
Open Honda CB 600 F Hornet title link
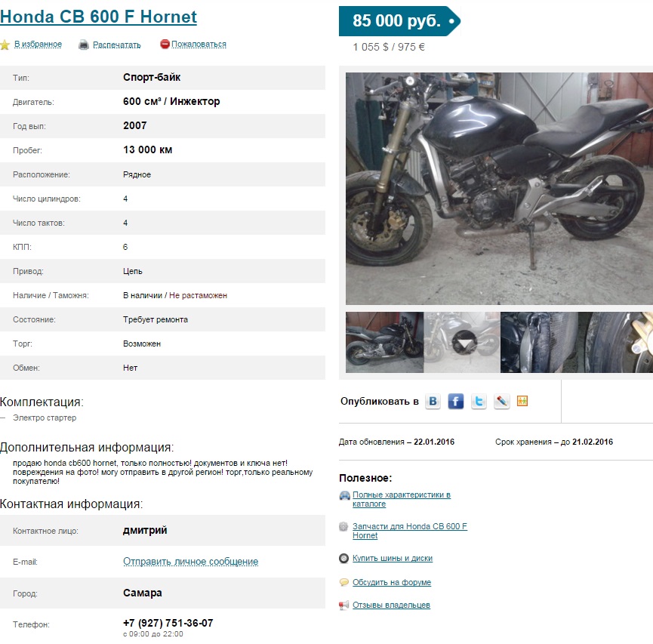point(98,17)
